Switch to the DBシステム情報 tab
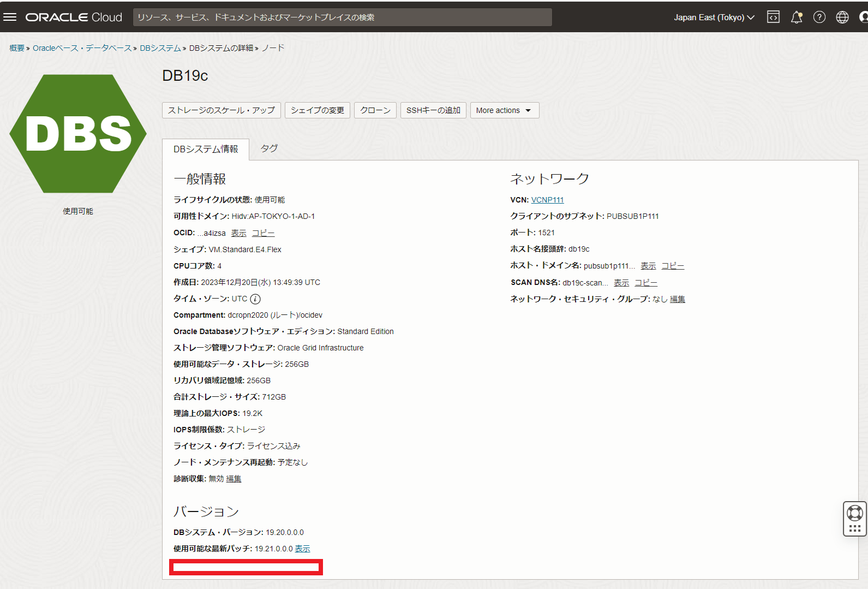Image resolution: width=868 pixels, height=589 pixels. pyautogui.click(x=206, y=149)
